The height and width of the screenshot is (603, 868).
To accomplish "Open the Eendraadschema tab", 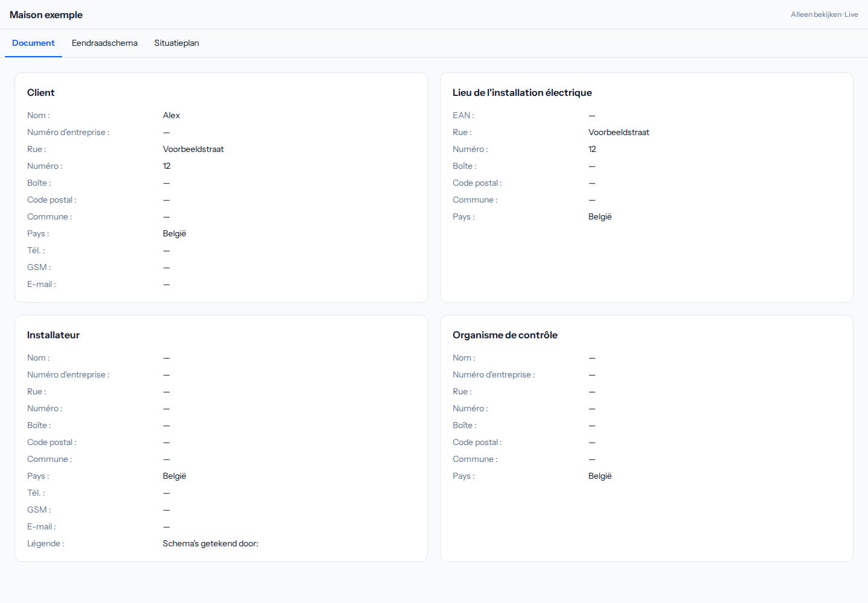I will click(x=104, y=43).
